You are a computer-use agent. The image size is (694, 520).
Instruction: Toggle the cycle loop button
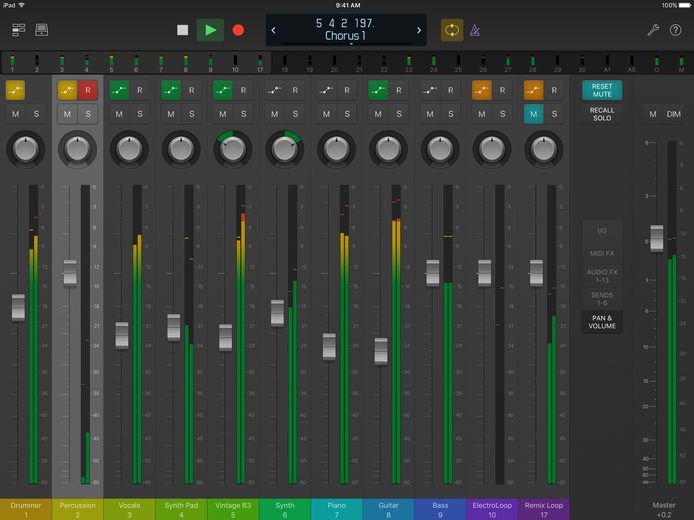[x=452, y=30]
